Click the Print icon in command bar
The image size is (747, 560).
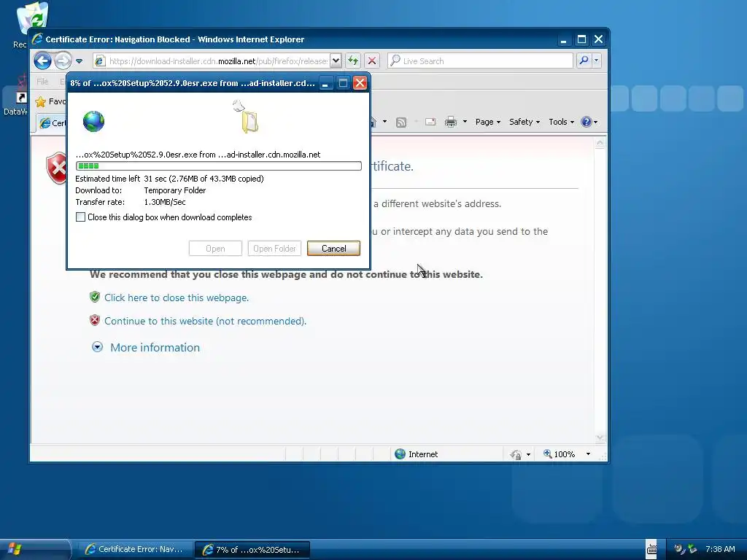(x=450, y=122)
